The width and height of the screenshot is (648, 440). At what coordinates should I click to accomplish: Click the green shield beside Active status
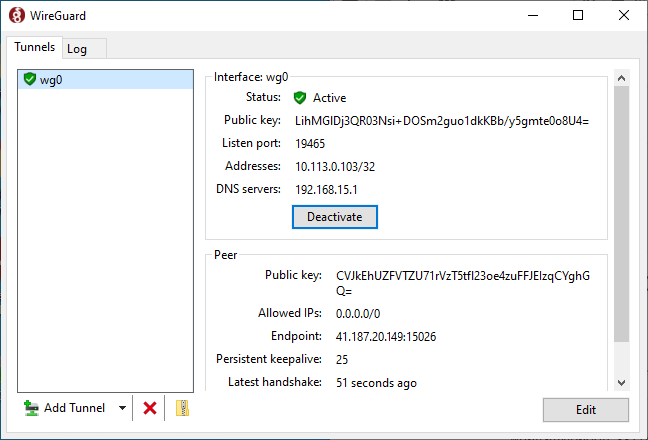tap(300, 98)
